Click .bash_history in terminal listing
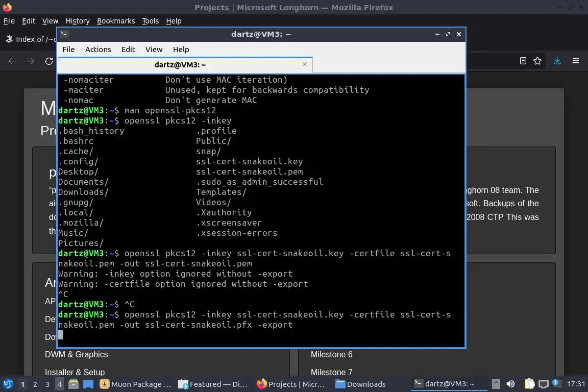 (x=91, y=131)
